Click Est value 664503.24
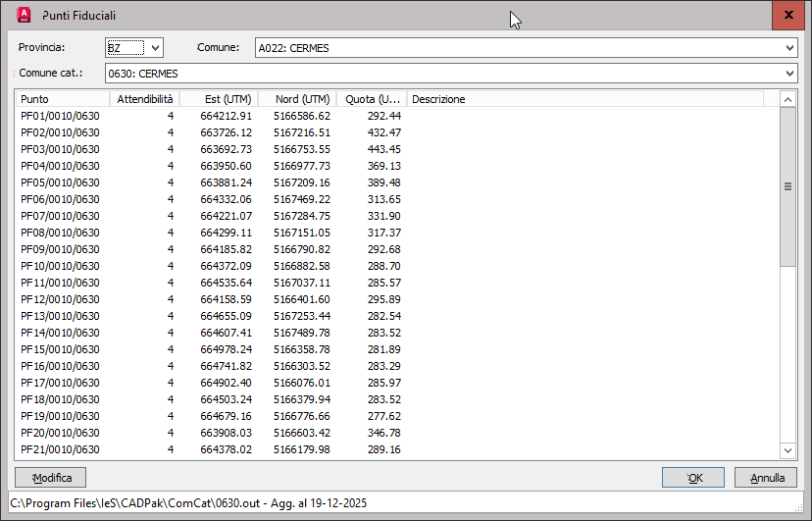This screenshot has height=521, width=812. 227,399
